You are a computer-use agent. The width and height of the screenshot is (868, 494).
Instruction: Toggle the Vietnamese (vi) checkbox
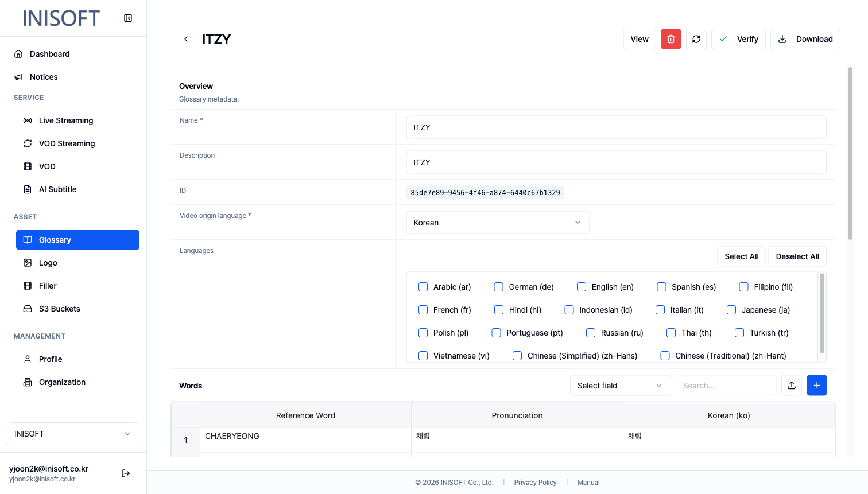tap(423, 356)
